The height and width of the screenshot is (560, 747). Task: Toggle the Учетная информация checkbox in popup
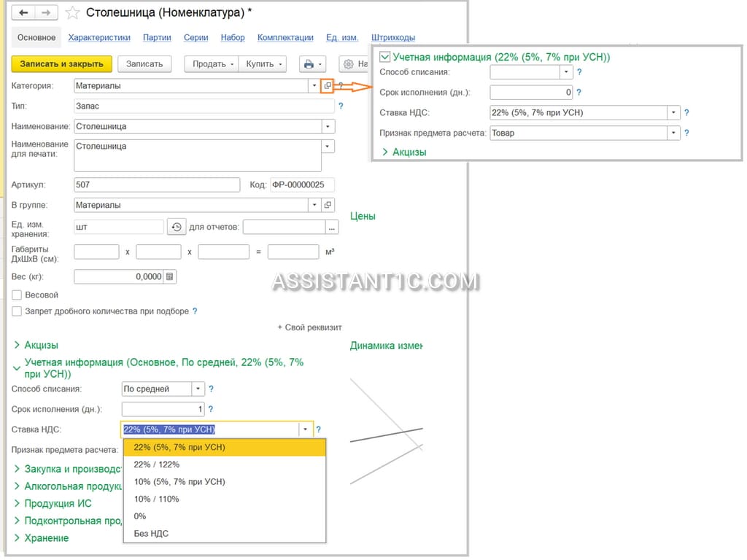click(x=385, y=57)
